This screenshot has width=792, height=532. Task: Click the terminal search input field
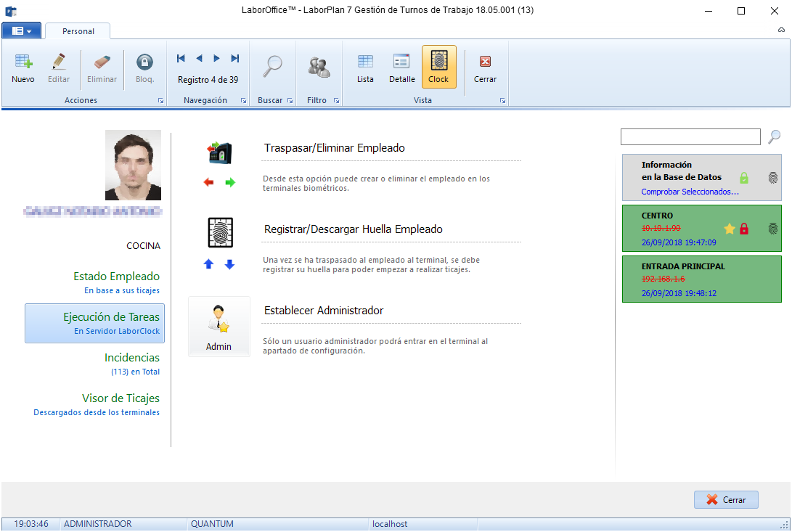click(690, 136)
